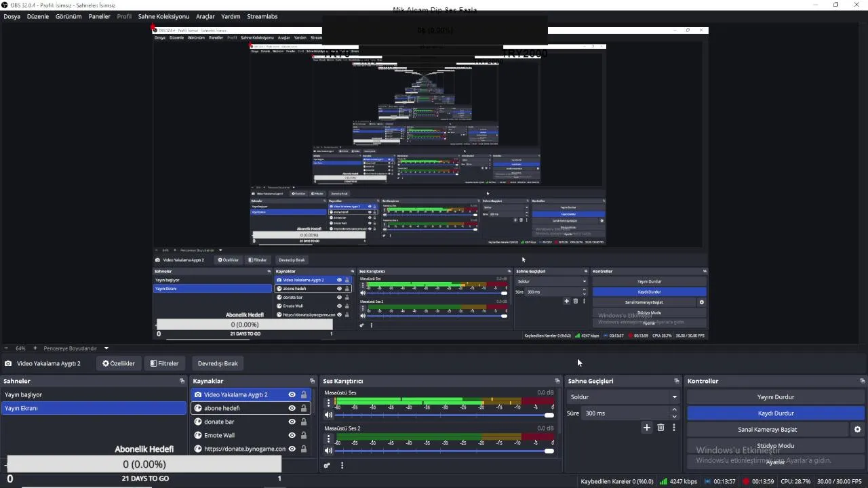Viewport: 868px width, 488px height.
Task: Open the Düzenle menu
Action: (38, 16)
